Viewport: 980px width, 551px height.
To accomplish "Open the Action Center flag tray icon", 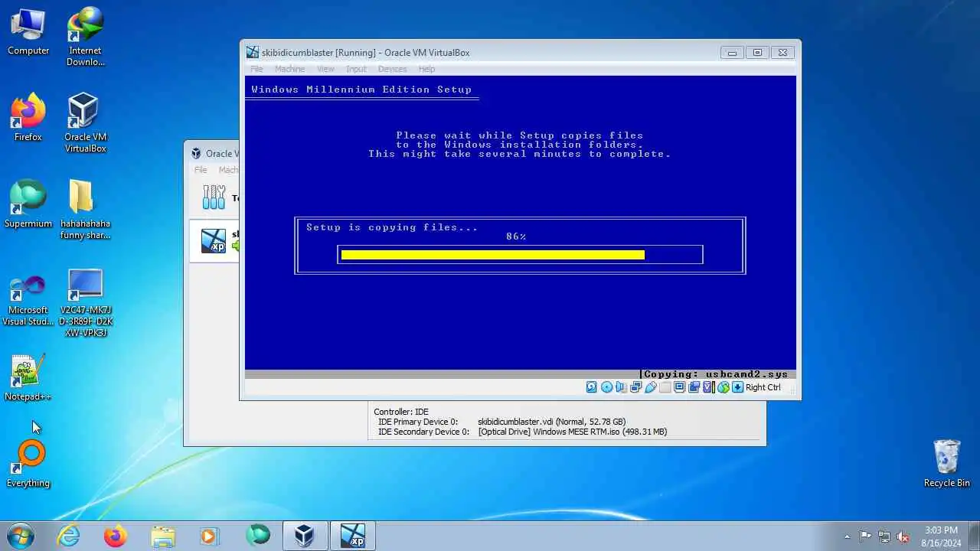I will (865, 536).
